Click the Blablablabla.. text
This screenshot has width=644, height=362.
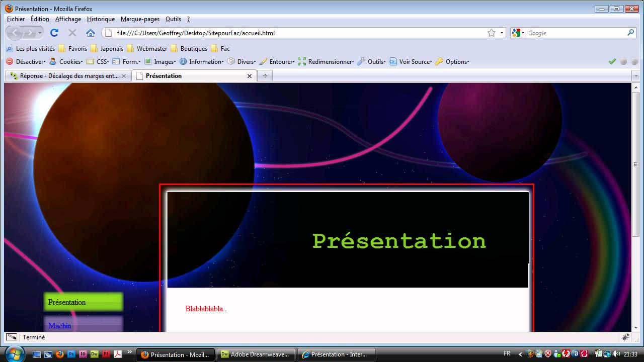coord(206,309)
